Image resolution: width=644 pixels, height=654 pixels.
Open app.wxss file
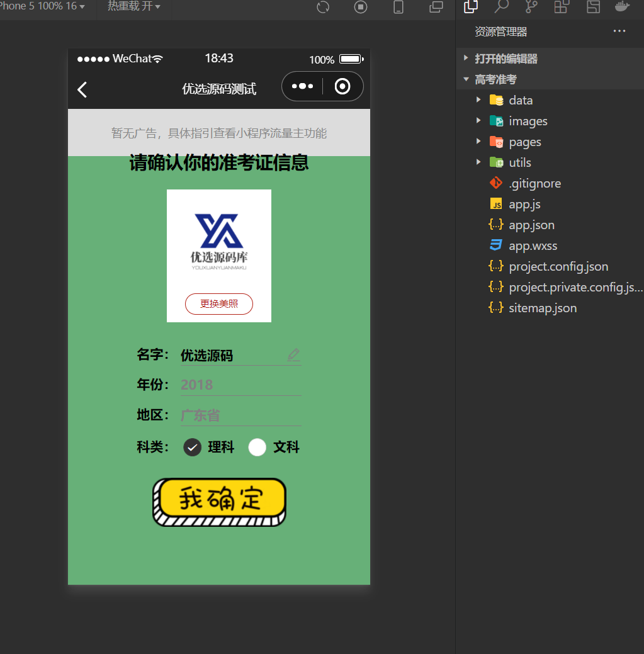tap(533, 245)
